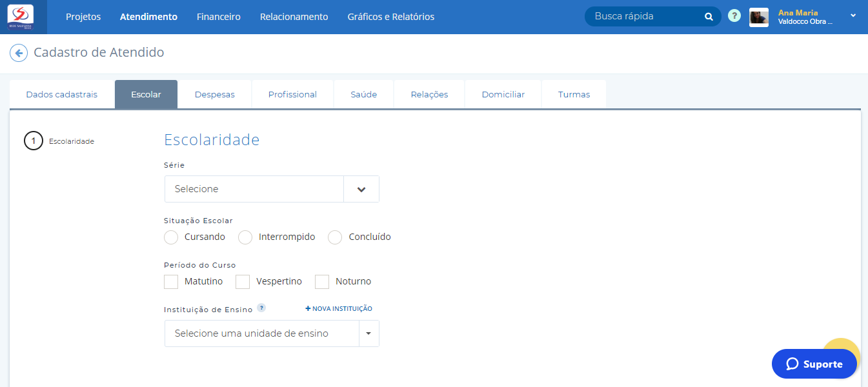Click the Nova Instituição link
This screenshot has width=868, height=387.
coord(339,309)
